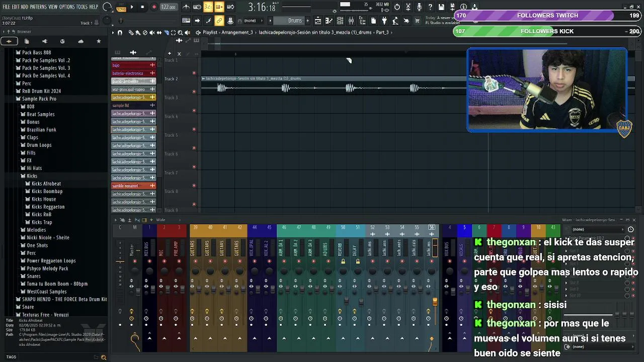Open the OPTIONS menu
Image resolution: width=644 pixels, height=362 pixels.
(x=67, y=7)
